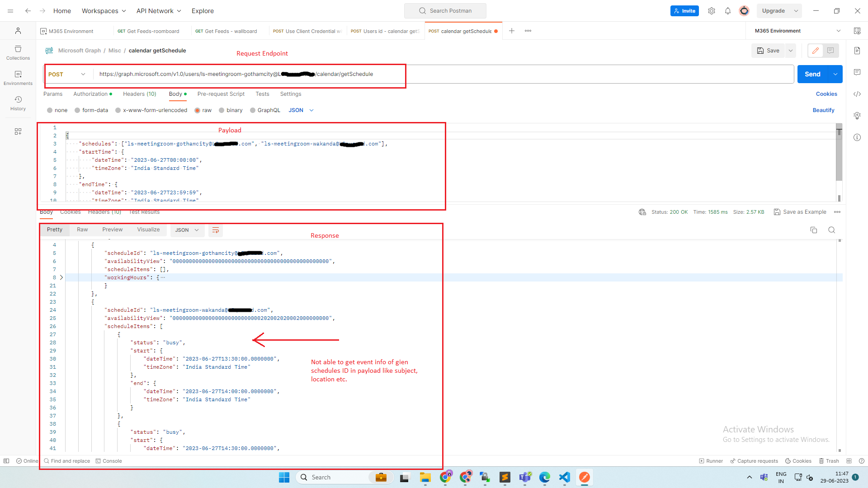Open the Collections sidebar panel
Viewport: 868px width, 488px height.
18,52
